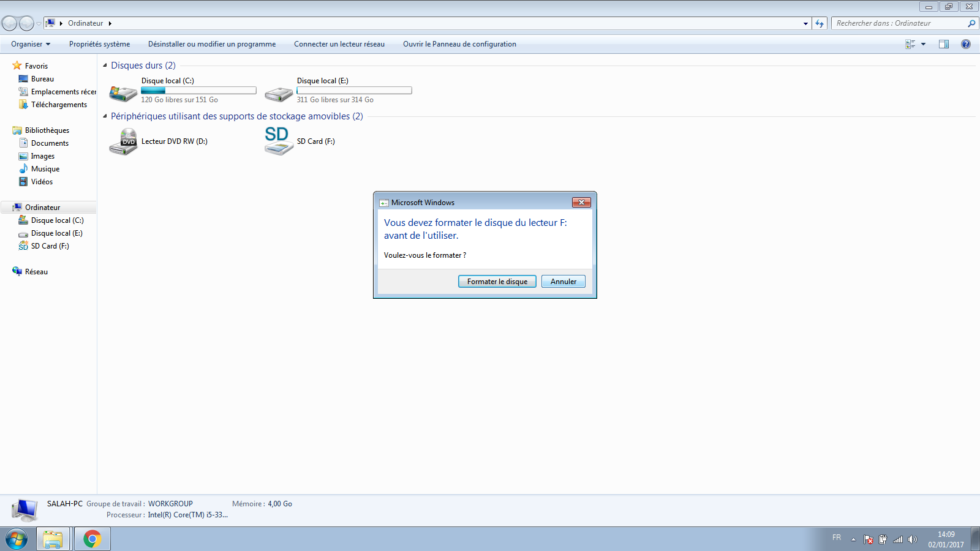Collapse the Disques durs (2) group
The width and height of the screenshot is (980, 551).
[x=105, y=66]
